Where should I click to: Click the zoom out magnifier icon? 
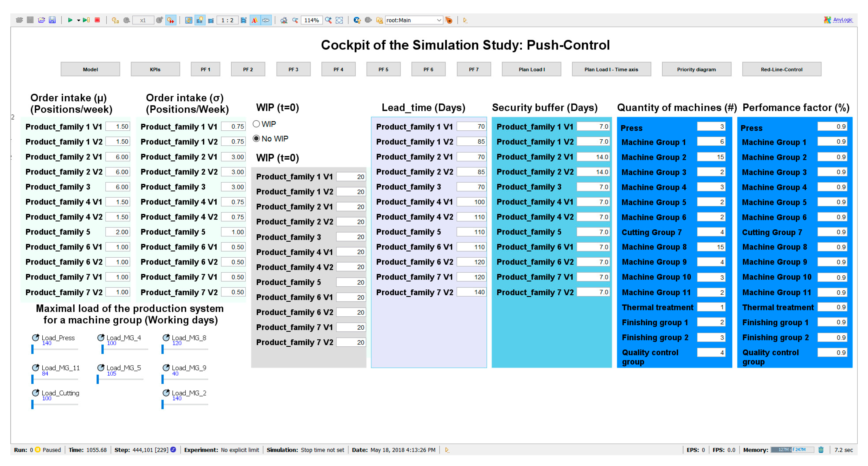[x=295, y=20]
